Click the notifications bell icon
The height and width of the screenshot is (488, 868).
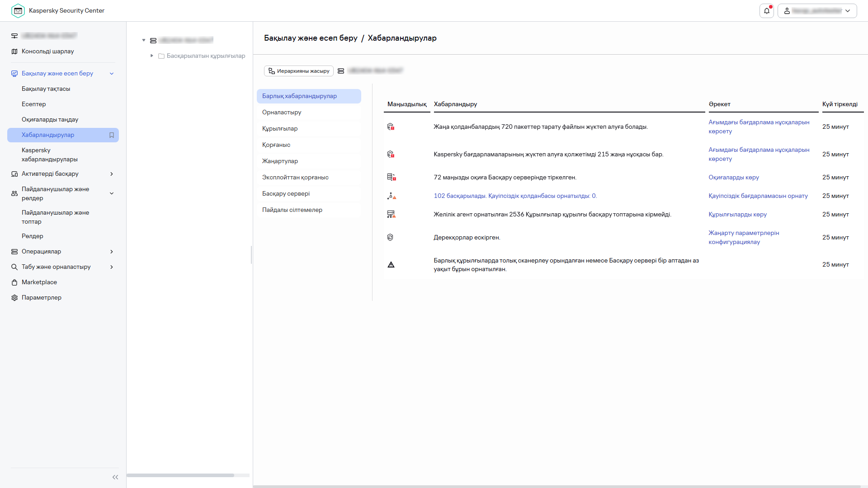point(767,11)
